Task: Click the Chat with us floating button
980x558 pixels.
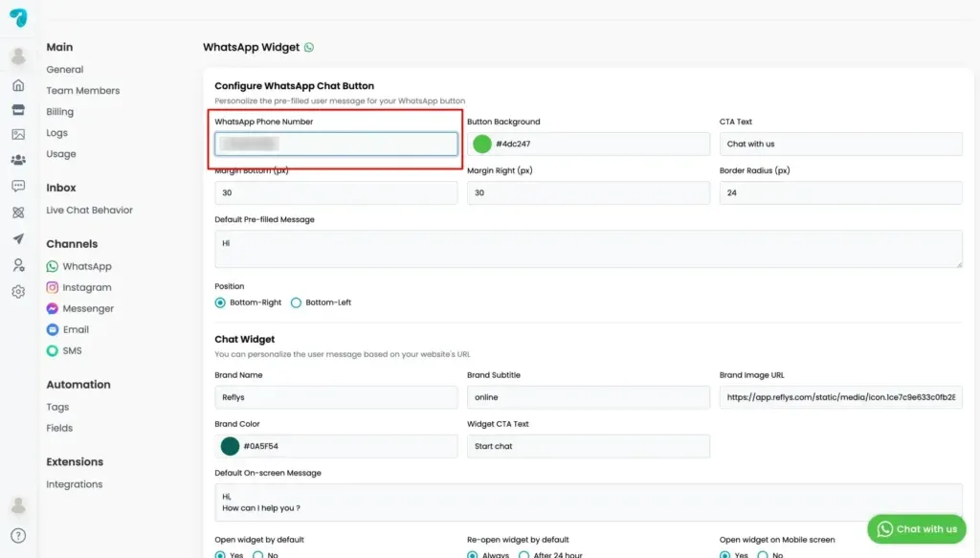Action: (x=916, y=529)
